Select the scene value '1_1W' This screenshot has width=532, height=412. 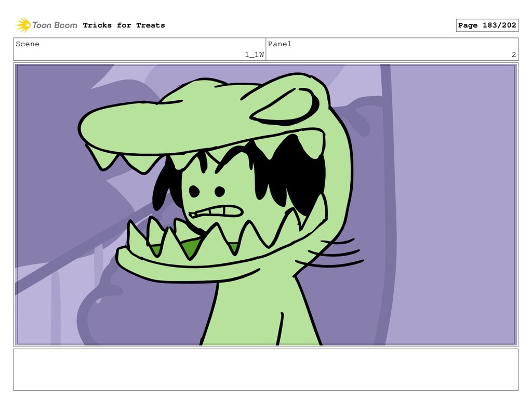[x=255, y=55]
